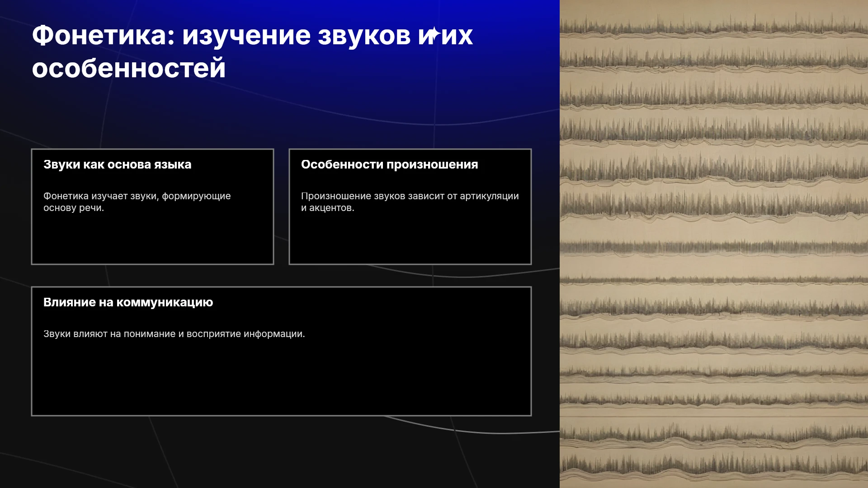The height and width of the screenshot is (488, 868).
Task: Click the word 'звуков' in the slide title
Action: [x=364, y=35]
